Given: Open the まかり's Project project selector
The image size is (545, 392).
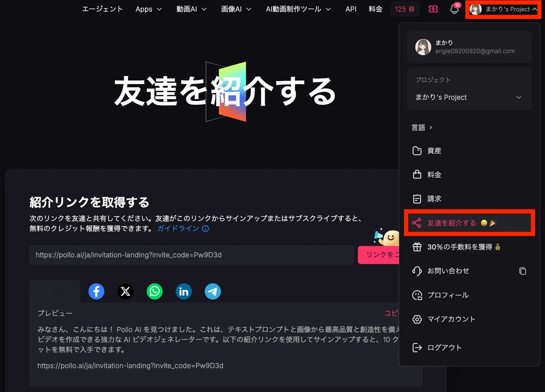Looking at the screenshot, I should [x=469, y=97].
